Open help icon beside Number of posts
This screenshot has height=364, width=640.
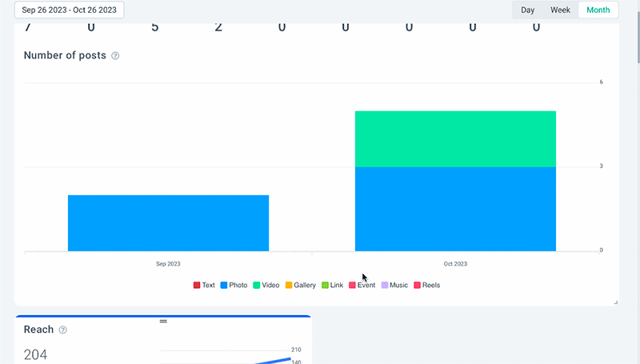point(115,56)
